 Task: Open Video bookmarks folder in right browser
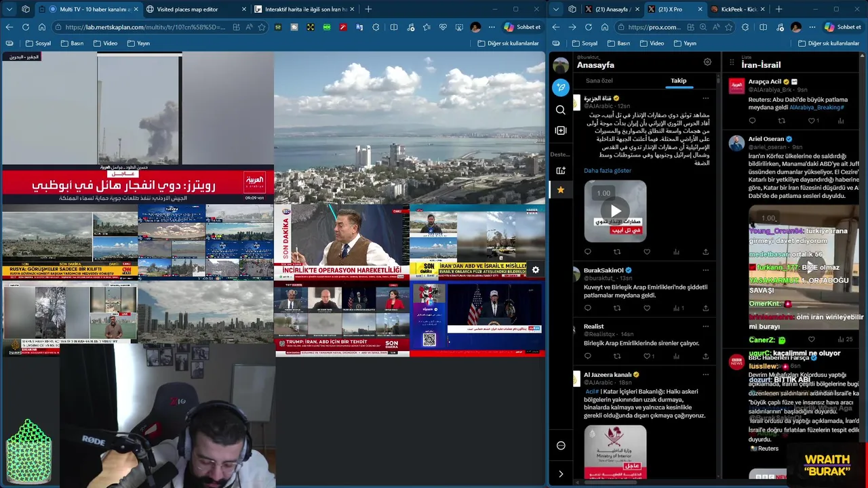tap(651, 43)
